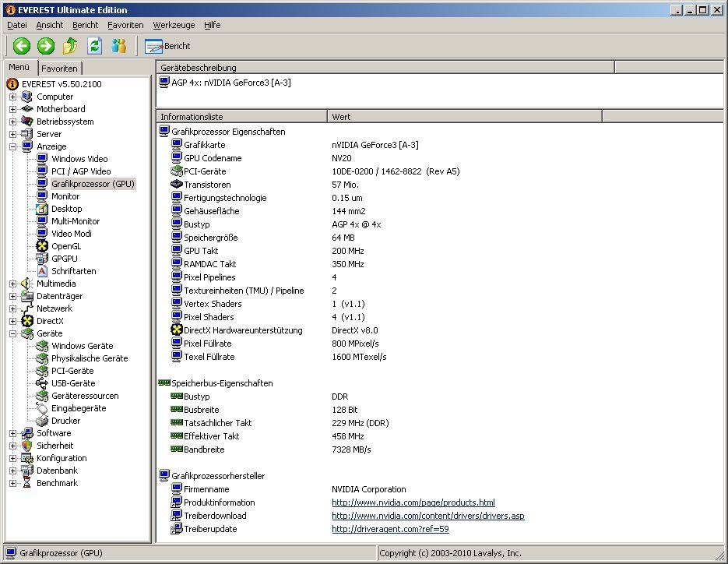This screenshot has width=728, height=564.
Task: Open the Bericht report toolbar button
Action: [167, 46]
